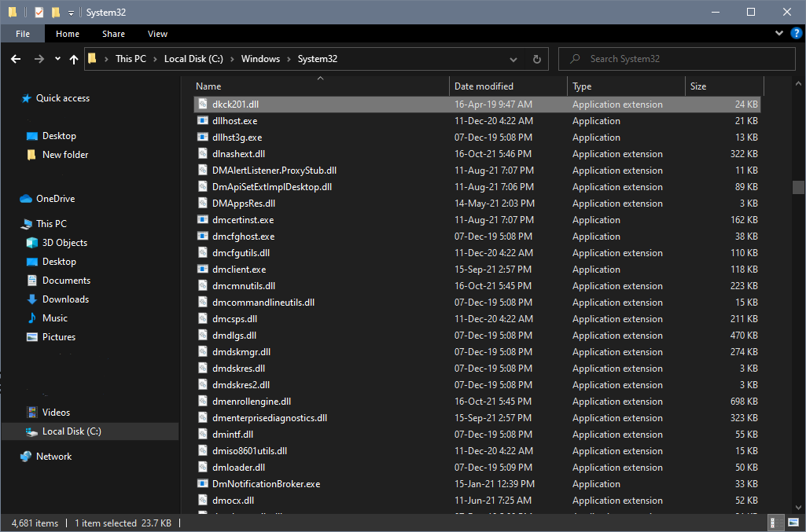The image size is (806, 532).
Task: Click the DmNotificationBroker.exe application icon
Action: coord(203,484)
